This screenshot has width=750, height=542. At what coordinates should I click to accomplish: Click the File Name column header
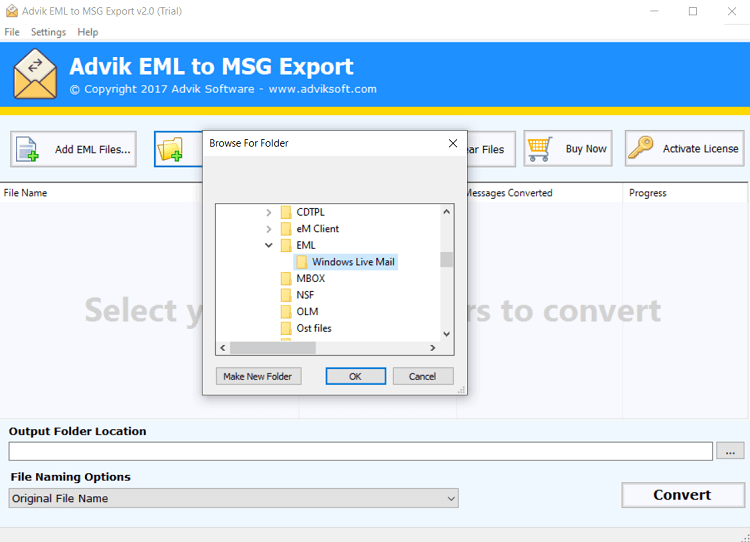25,193
